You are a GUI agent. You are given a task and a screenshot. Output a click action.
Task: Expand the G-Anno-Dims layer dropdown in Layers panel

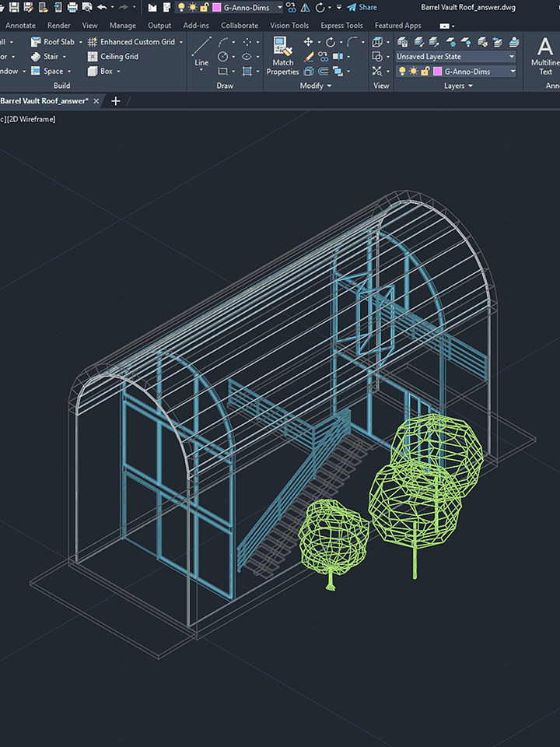pos(512,72)
